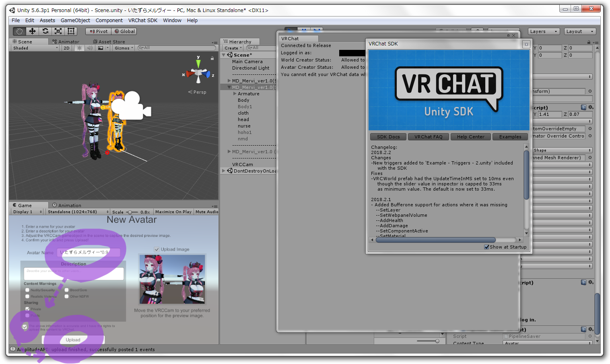The height and width of the screenshot is (364, 610).
Task: Open the VRChat SDK menu
Action: tap(143, 20)
